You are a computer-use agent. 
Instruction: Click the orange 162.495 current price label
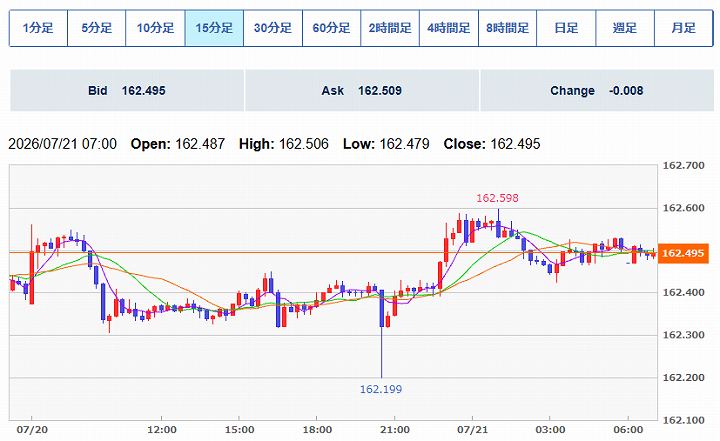coord(683,253)
